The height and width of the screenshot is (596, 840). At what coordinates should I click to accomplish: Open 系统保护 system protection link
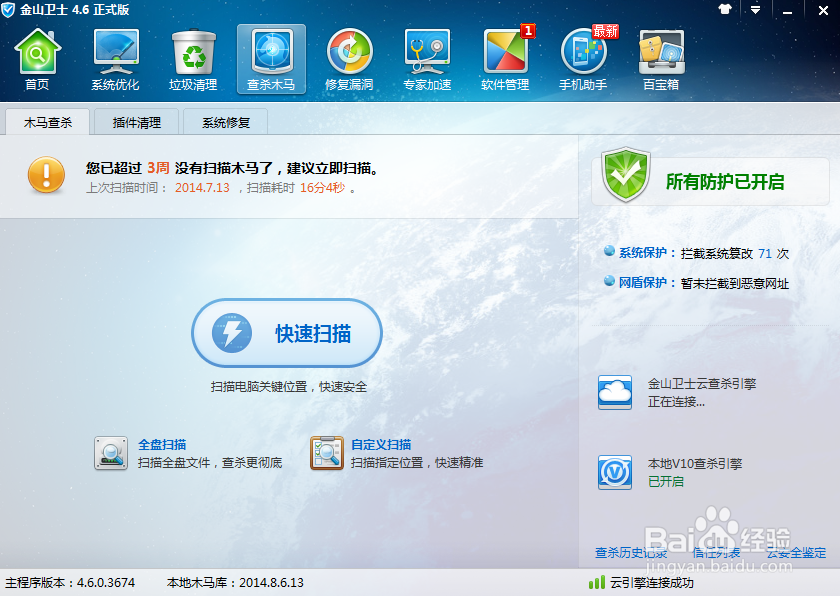coord(642,253)
